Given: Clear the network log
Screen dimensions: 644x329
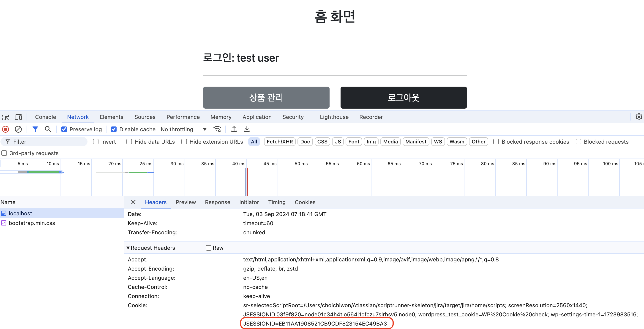Looking at the screenshot, I should pyautogui.click(x=18, y=129).
